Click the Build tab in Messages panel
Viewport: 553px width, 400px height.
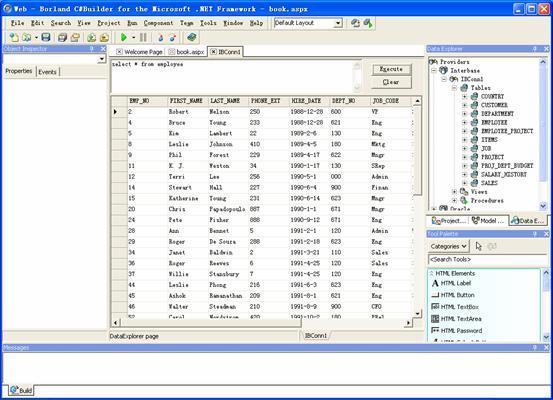click(x=21, y=390)
